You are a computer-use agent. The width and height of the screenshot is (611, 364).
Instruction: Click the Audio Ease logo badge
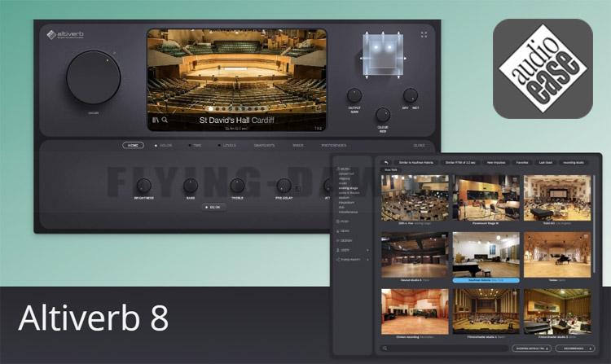pyautogui.click(x=543, y=69)
